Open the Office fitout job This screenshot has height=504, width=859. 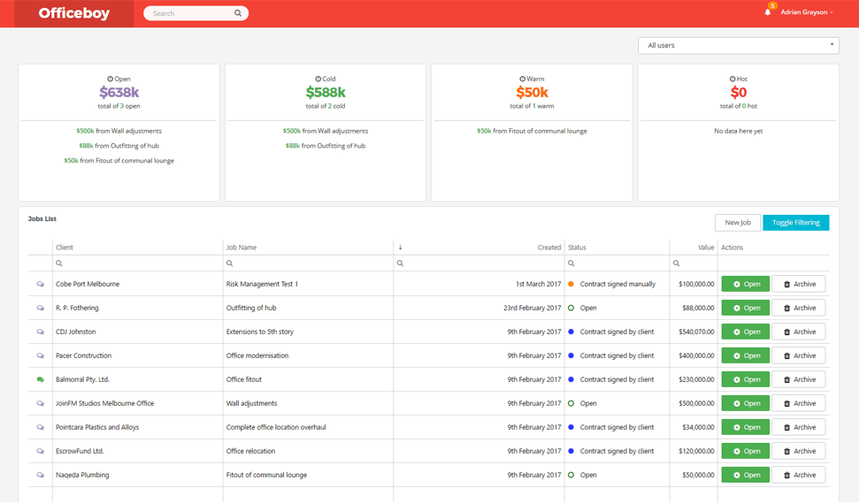745,379
